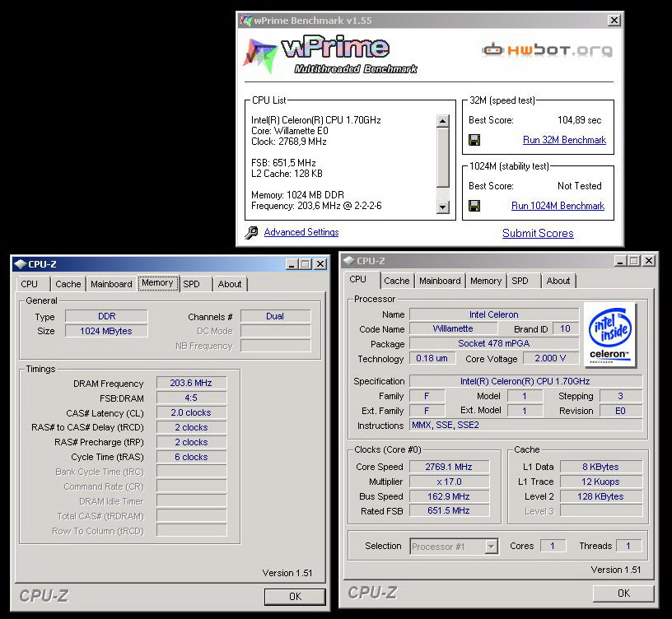672x619 pixels.
Task: Click L1 Data value 8 KBytes
Action: coord(601,467)
